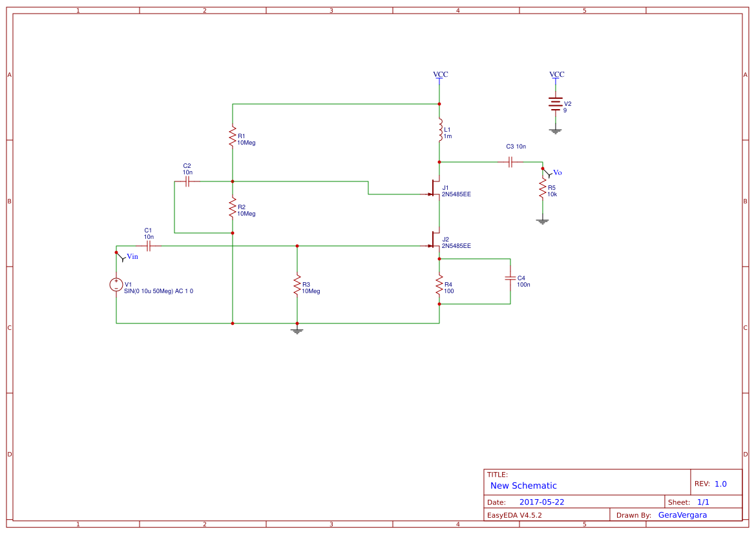Click the battery symbol V2 9

click(556, 103)
